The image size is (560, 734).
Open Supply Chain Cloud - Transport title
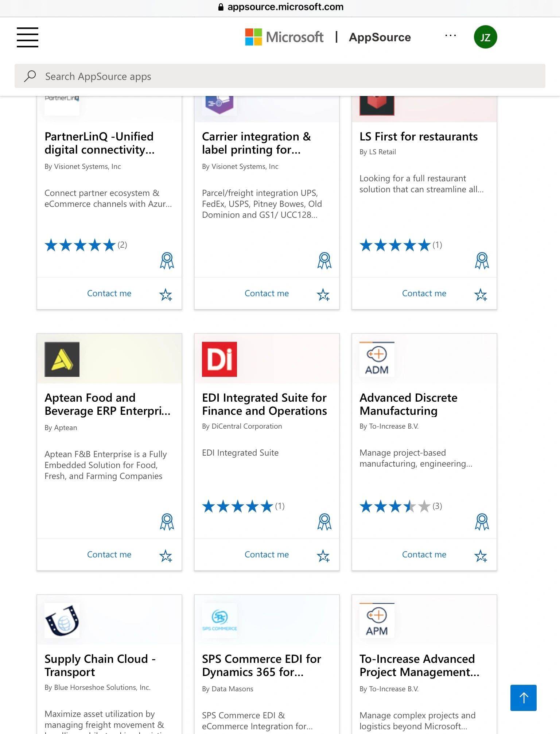[100, 665]
